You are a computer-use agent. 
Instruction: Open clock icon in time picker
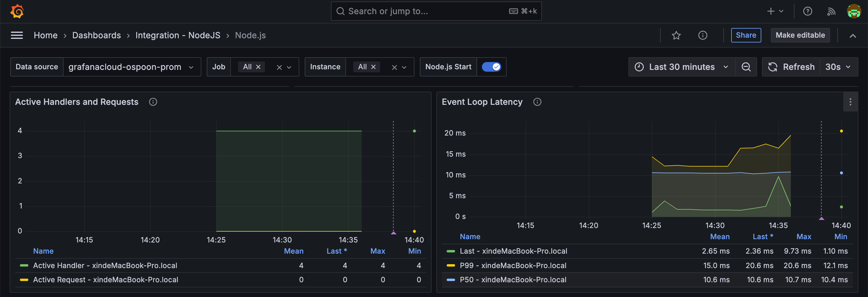coord(639,67)
